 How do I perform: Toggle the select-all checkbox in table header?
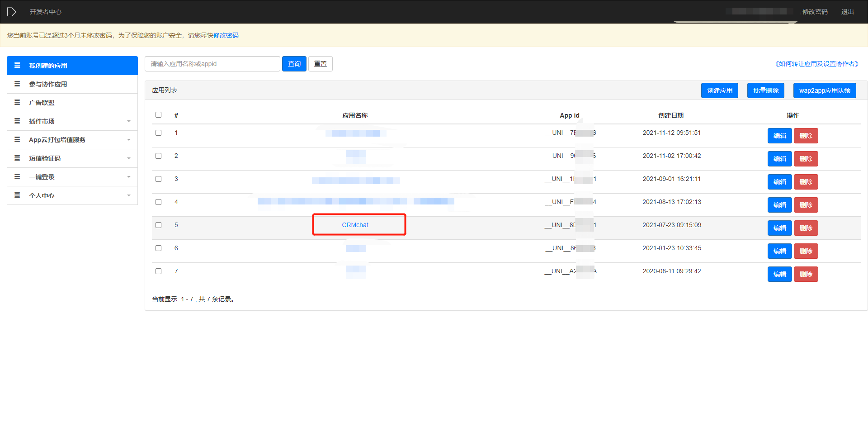(x=158, y=115)
